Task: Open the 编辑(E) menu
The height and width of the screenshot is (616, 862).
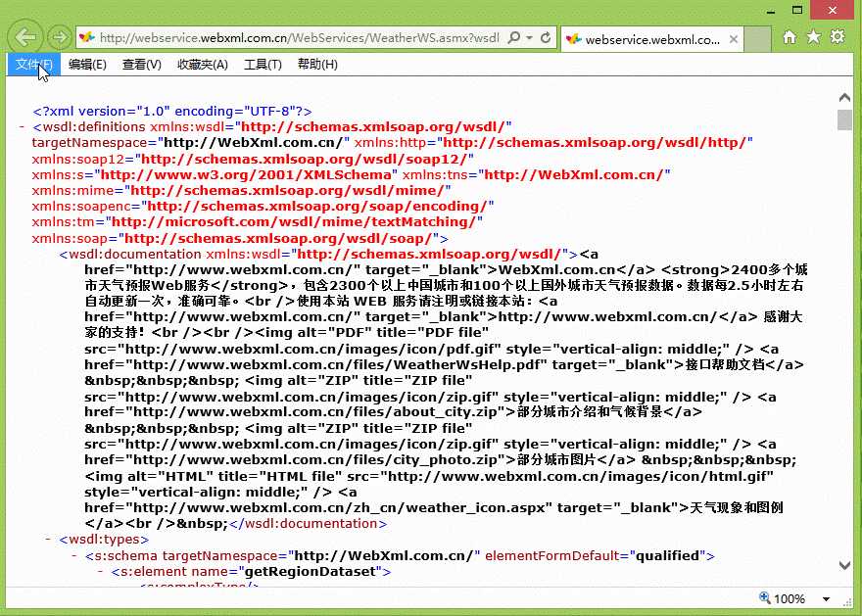Action: (87, 65)
